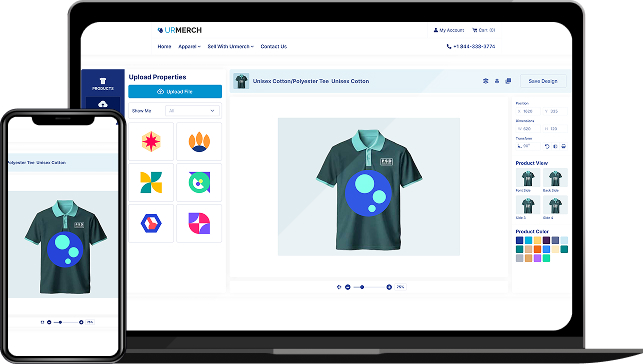Screen dimensions: 643x364
Task: Open the Products section in the left sidebar
Action: [x=103, y=84]
